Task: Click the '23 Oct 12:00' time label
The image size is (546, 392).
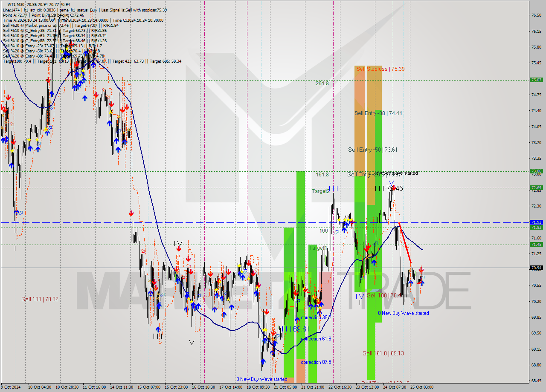Action: (367, 387)
